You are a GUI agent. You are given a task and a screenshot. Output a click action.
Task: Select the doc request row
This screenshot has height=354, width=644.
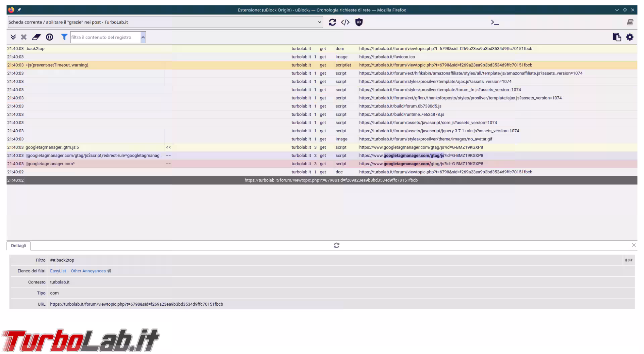[x=322, y=172]
